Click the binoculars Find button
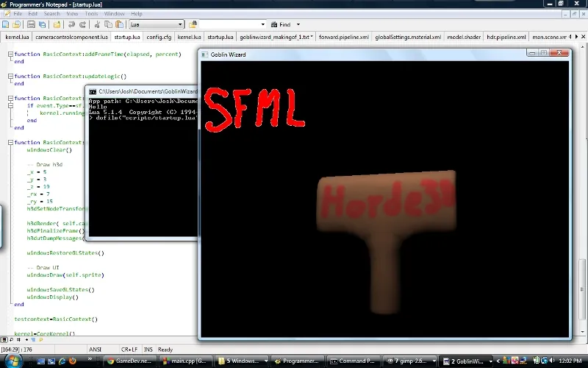Screen dimensions: 588x368 click(x=281, y=24)
